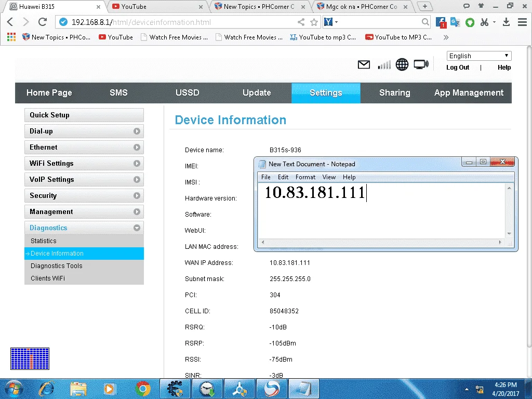Open the browser hamburger menu

coord(522,22)
